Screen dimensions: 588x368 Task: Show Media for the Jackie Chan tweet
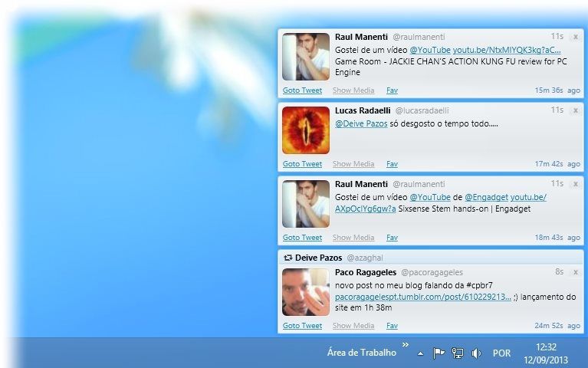[353, 90]
